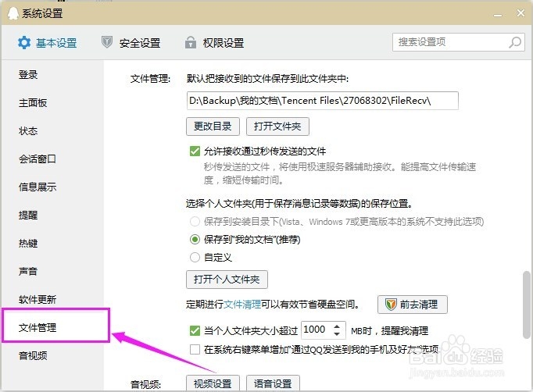This screenshot has width=533, height=392.
Task: Switch to the 权限设置 tab
Action: tap(214, 43)
